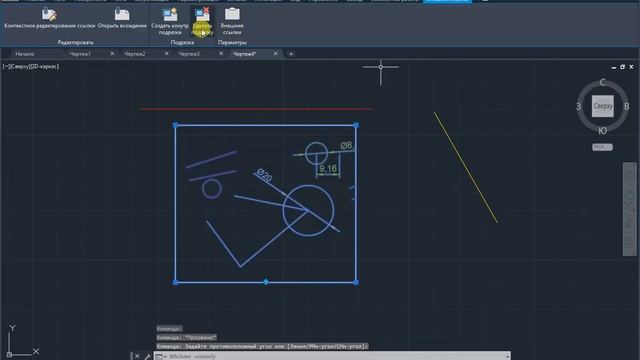Click the UCS origin icon
Viewport: 640px width, 360px height.
click(9, 354)
